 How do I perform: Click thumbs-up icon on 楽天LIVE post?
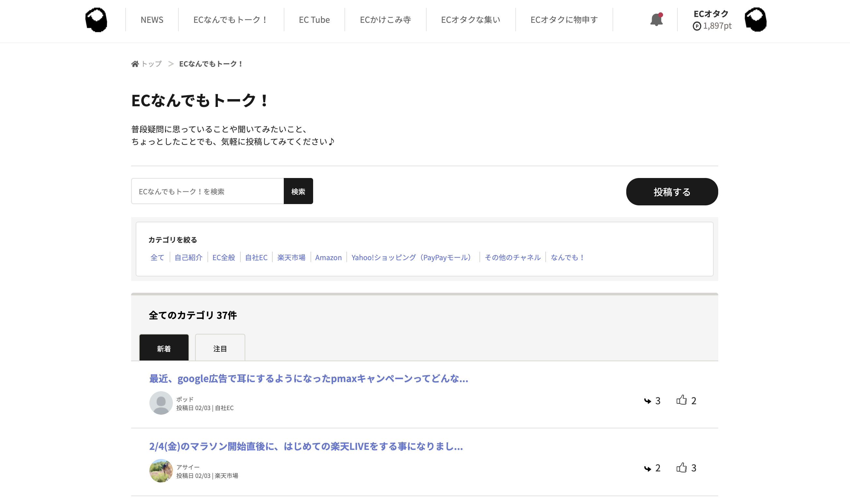[681, 468]
